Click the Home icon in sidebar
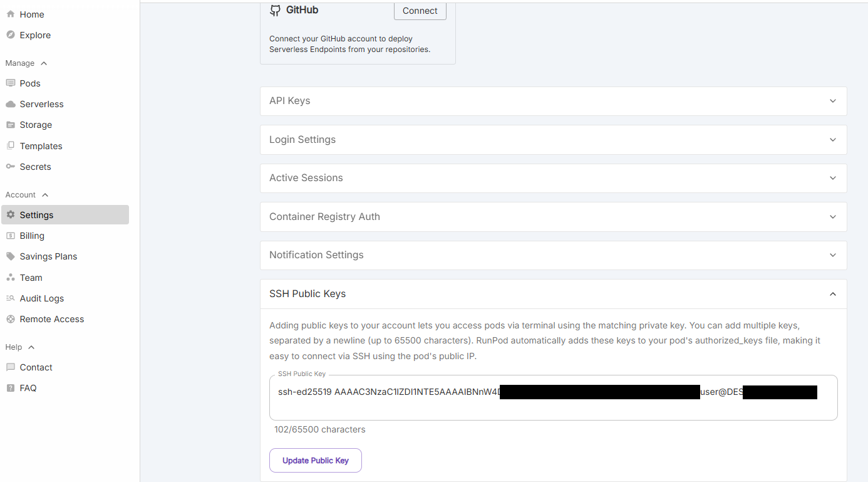868x482 pixels. [11, 14]
